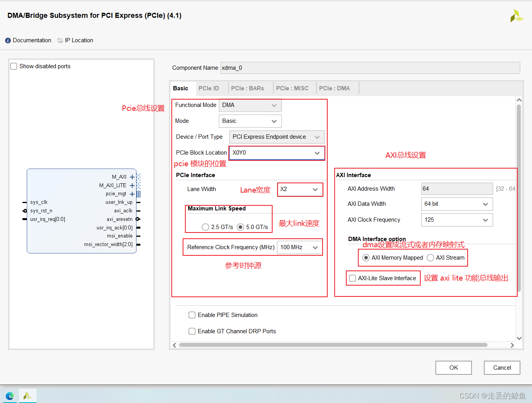The image size is (532, 403).
Task: Click the axi_aclk port label
Action: (x=123, y=211)
